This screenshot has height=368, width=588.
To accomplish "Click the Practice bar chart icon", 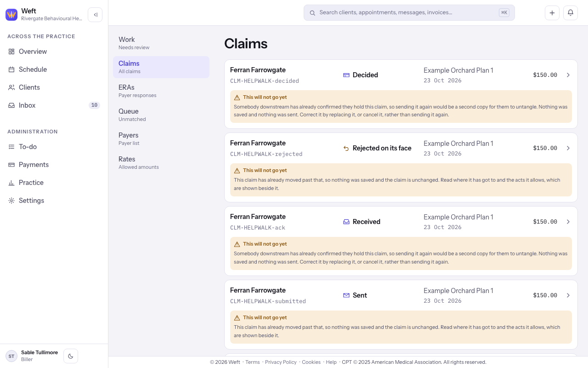I will click(11, 183).
